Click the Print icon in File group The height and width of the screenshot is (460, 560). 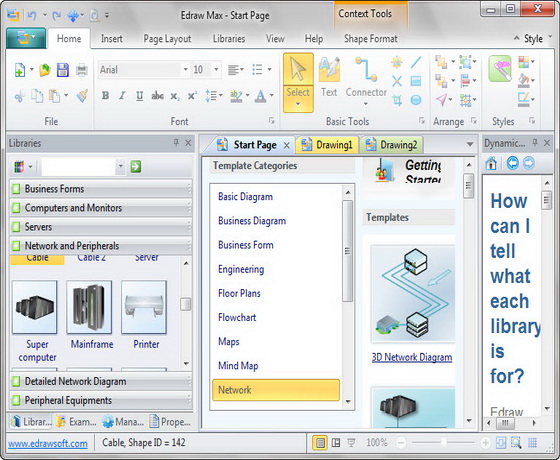point(82,70)
